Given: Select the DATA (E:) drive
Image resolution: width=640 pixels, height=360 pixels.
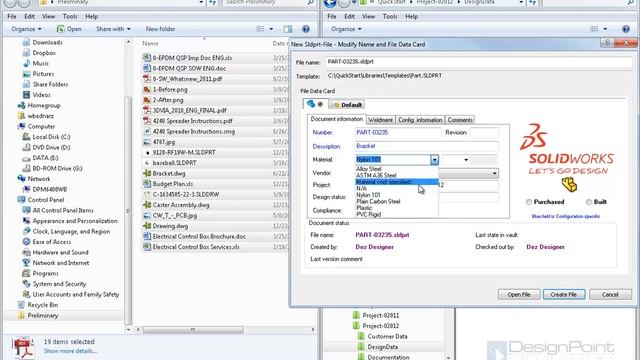Looking at the screenshot, I should [45, 158].
